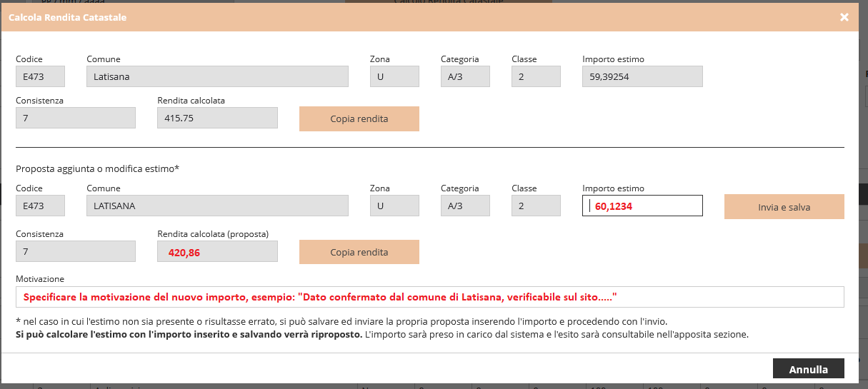Click the 'Motivazione' label
The height and width of the screenshot is (389, 868).
[x=40, y=279]
